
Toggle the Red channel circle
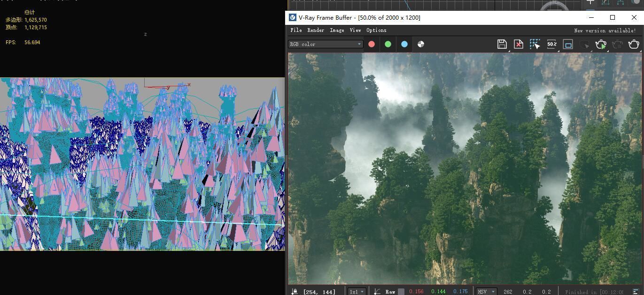[x=372, y=44]
